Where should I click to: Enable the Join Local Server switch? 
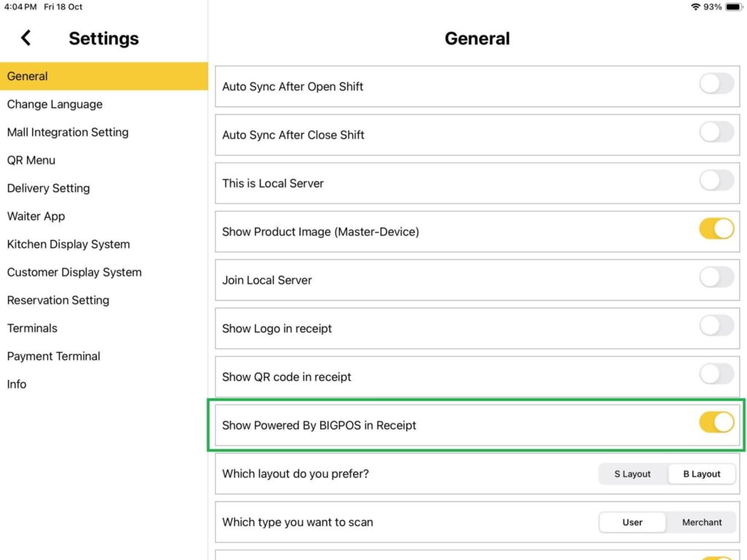pos(716,278)
